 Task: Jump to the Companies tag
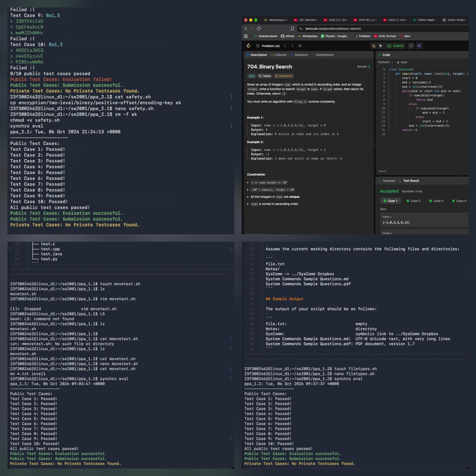click(284, 76)
